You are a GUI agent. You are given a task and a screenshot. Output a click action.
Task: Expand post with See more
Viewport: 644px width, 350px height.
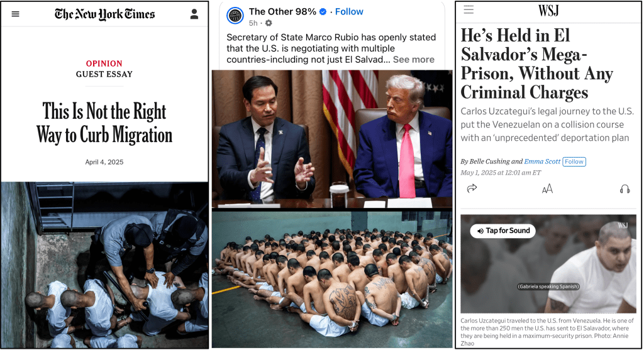click(414, 60)
